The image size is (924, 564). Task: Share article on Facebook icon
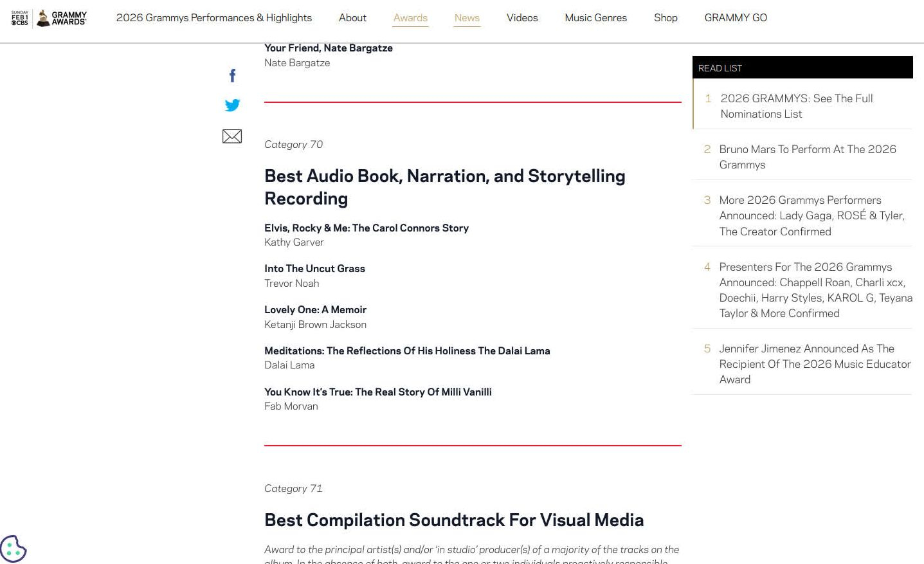(232, 76)
